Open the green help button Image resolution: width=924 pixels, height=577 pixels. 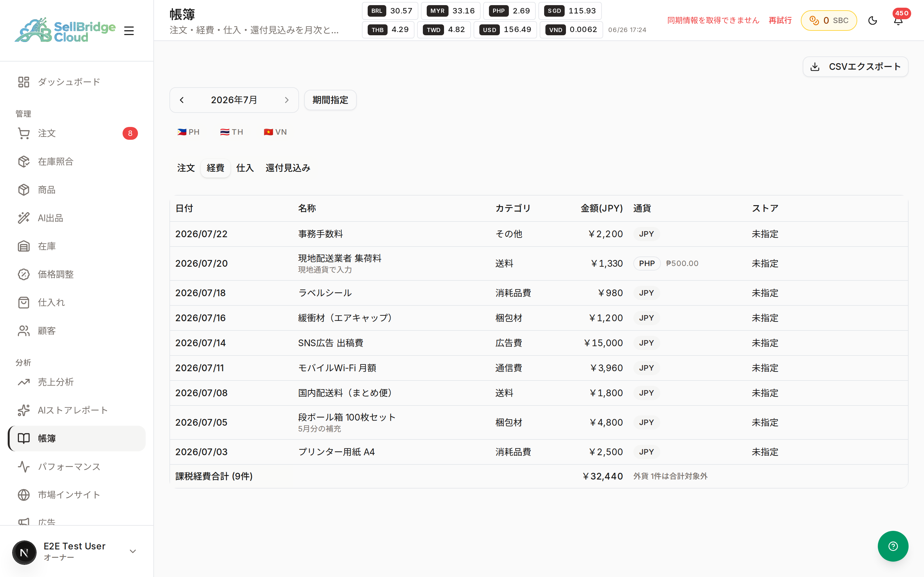click(893, 546)
